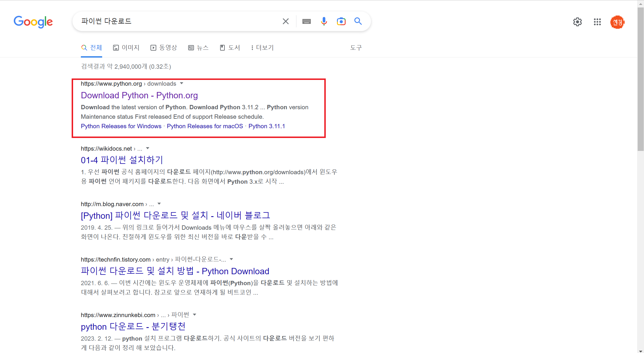Open the on-screen keyboard input tool

pyautogui.click(x=306, y=21)
